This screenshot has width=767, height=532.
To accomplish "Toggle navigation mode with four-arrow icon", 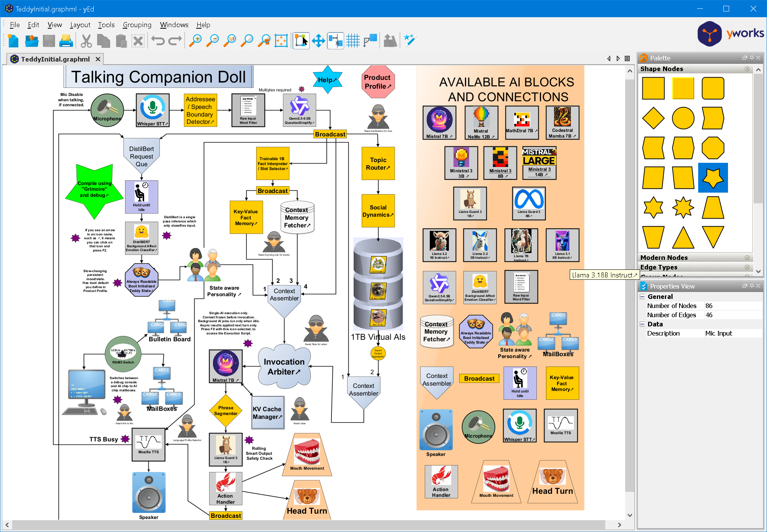I will [x=318, y=41].
